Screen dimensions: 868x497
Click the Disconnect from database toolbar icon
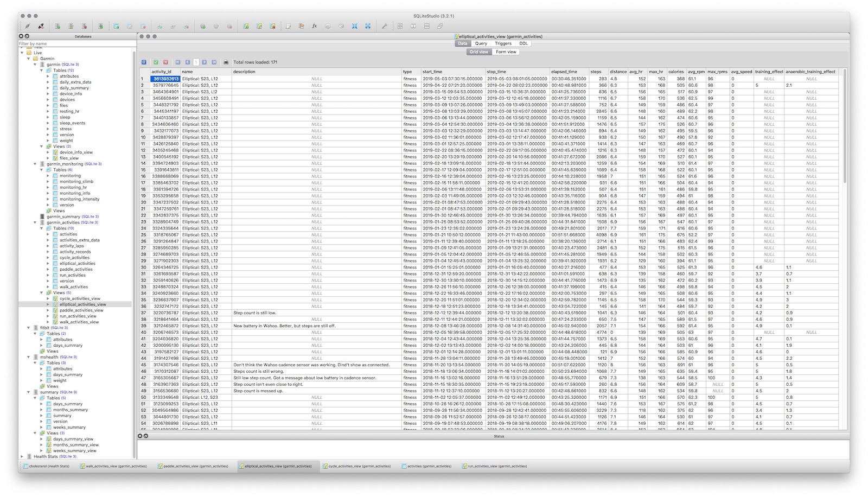41,26
